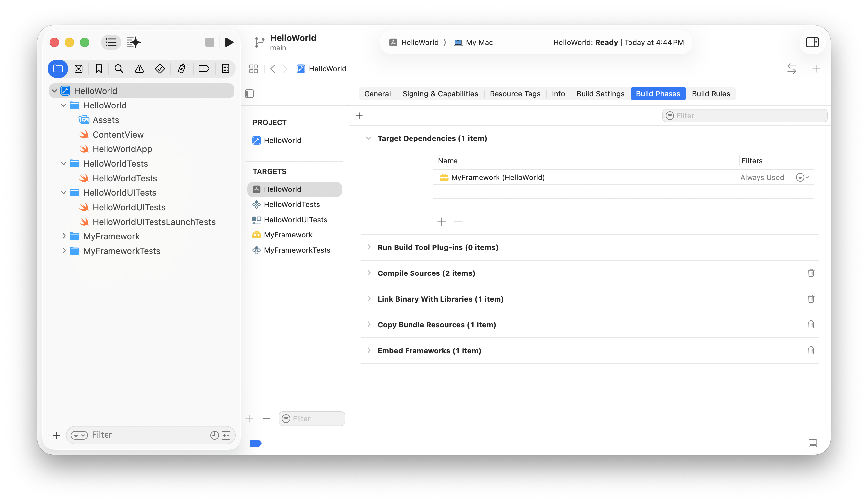Click the code review arrows icon
The image size is (868, 504).
792,69
